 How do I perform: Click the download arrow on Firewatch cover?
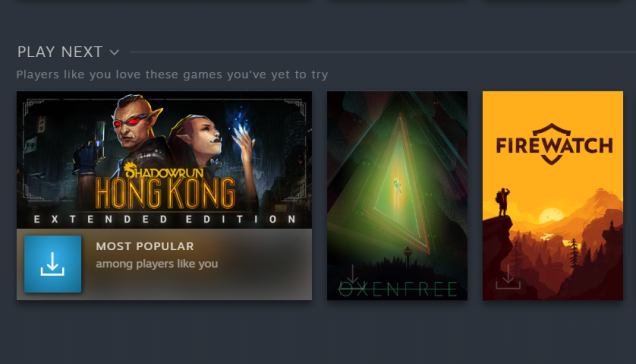[508, 277]
